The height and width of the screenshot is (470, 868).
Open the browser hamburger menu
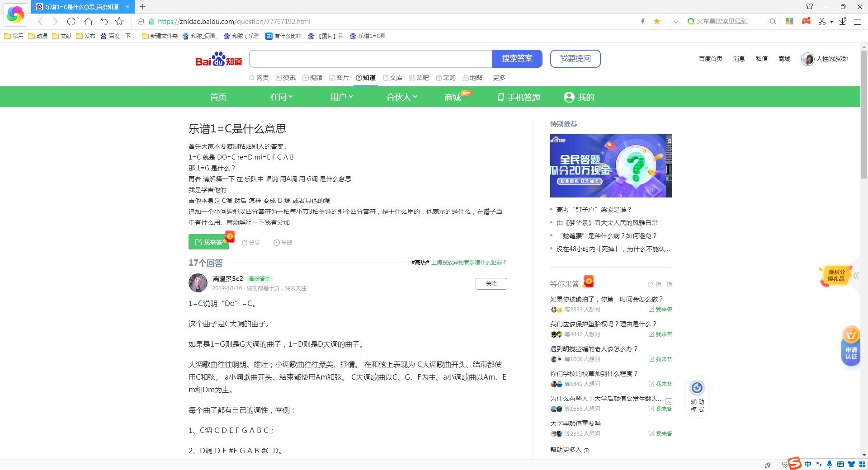click(858, 21)
